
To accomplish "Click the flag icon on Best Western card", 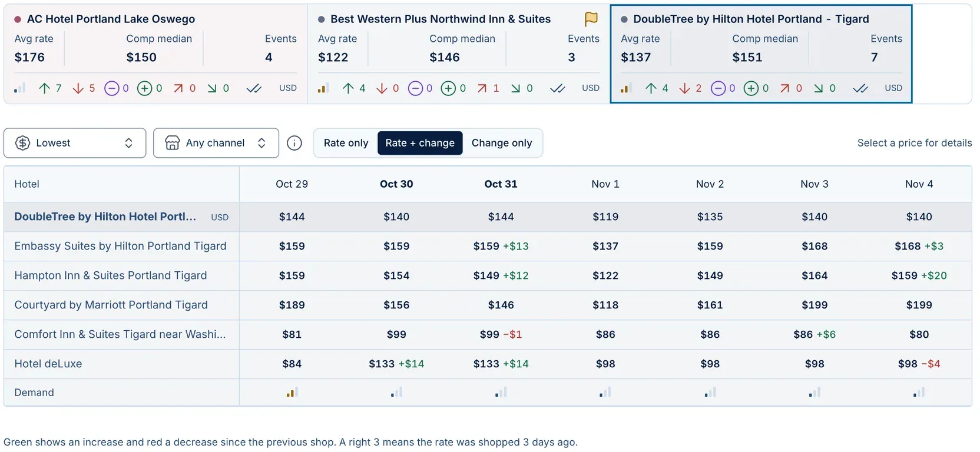I will [x=591, y=19].
